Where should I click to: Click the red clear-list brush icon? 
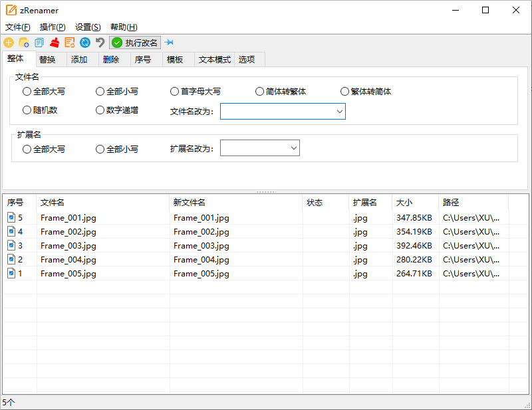pyautogui.click(x=55, y=42)
